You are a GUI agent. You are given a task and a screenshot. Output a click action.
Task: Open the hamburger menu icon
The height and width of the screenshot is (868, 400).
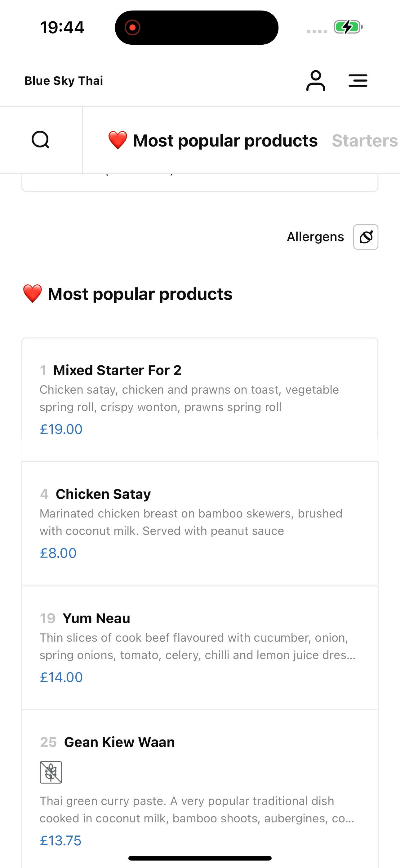pos(358,80)
